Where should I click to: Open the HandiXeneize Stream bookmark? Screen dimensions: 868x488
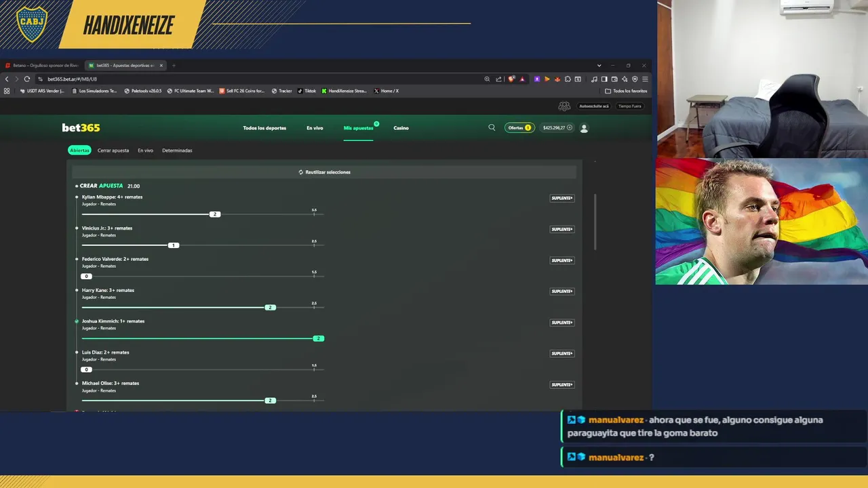click(344, 91)
